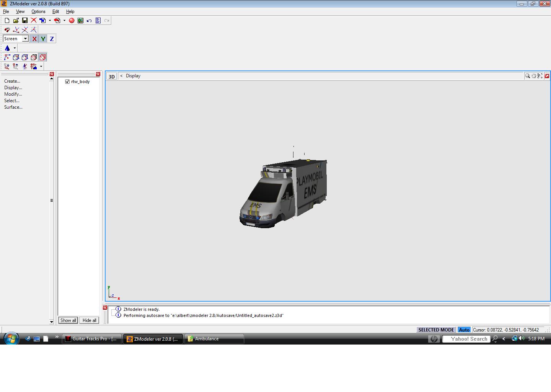The width and height of the screenshot is (551, 392).
Task: Open viewport Display menu label
Action: tap(133, 76)
